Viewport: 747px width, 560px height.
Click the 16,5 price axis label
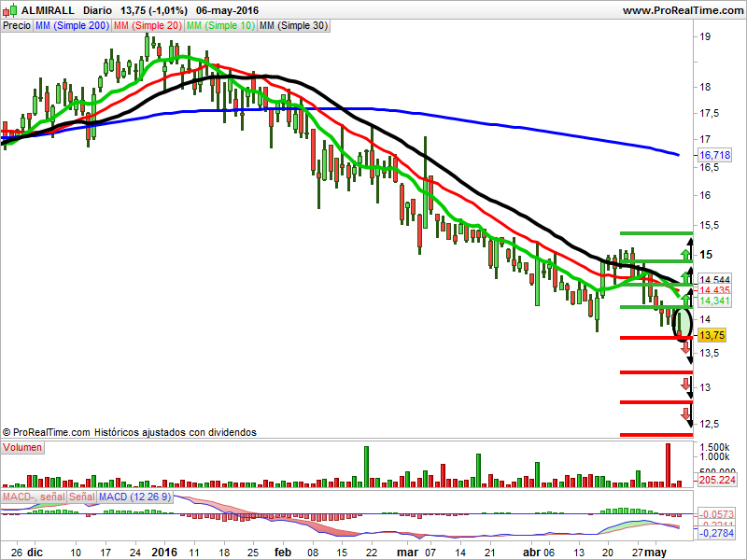click(709, 167)
